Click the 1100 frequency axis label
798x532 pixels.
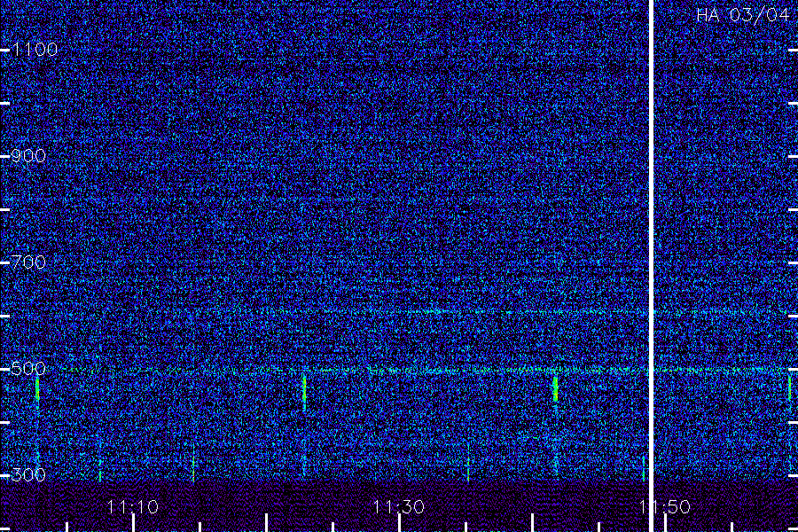point(35,50)
